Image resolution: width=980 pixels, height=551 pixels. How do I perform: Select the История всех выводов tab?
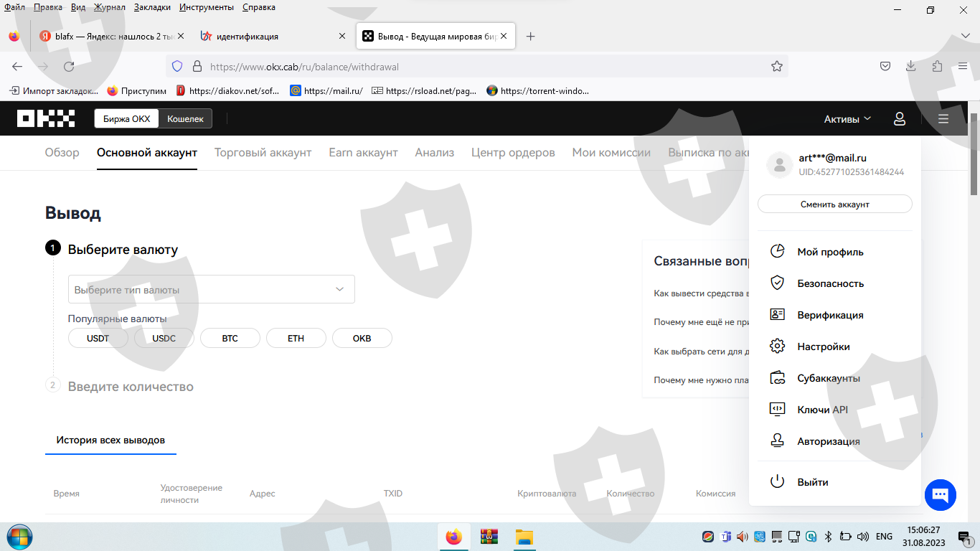[110, 440]
